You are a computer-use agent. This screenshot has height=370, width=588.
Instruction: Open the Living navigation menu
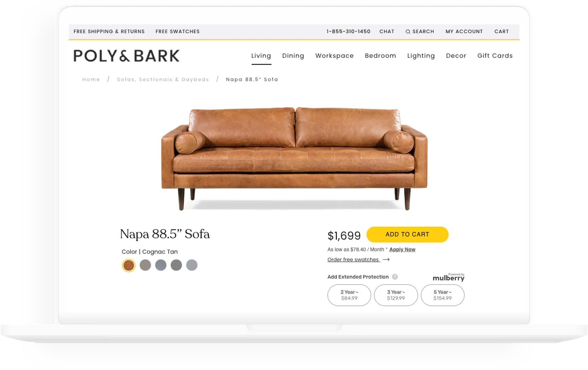point(261,56)
